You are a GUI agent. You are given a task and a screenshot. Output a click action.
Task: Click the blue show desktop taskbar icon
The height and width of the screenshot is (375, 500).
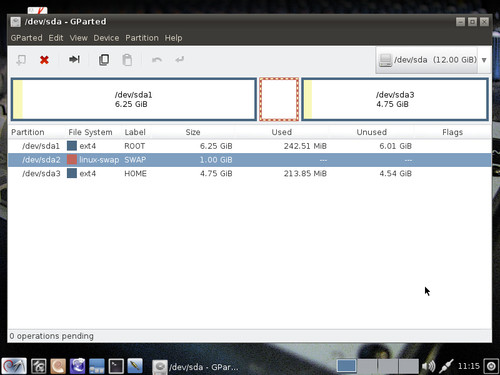96,366
